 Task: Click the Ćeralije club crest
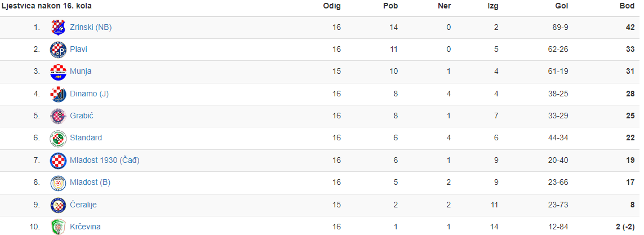point(58,205)
